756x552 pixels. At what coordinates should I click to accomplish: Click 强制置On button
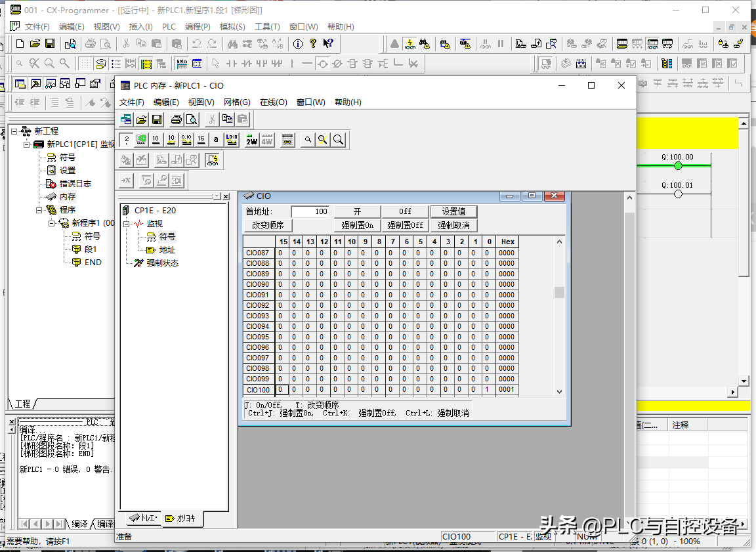click(x=357, y=225)
